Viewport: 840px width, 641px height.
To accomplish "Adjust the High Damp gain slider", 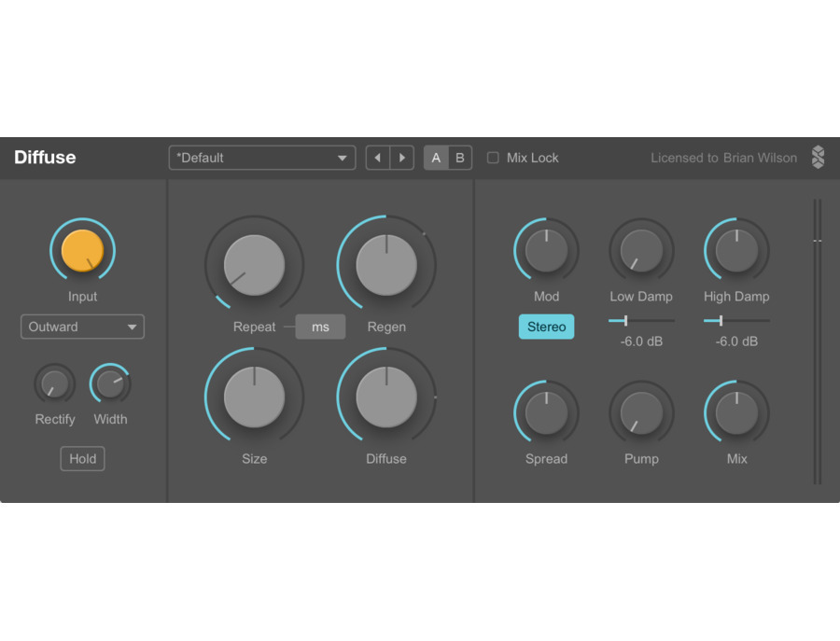I will coord(736,321).
